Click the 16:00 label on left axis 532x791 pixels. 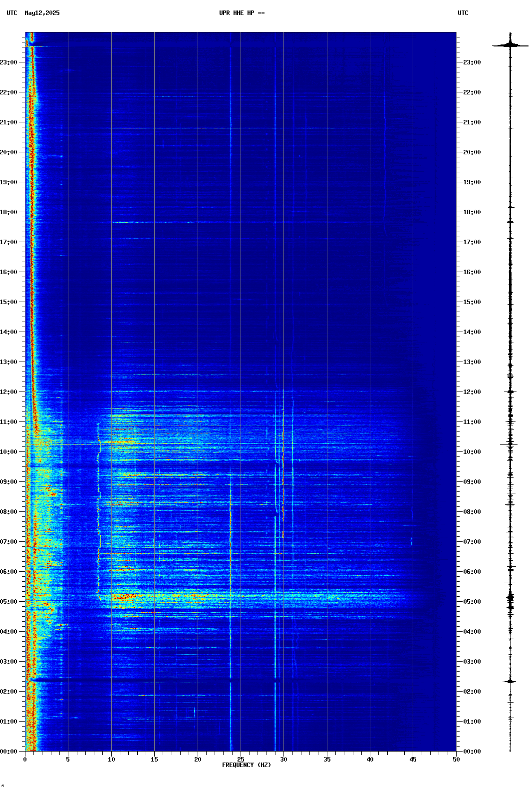8,272
